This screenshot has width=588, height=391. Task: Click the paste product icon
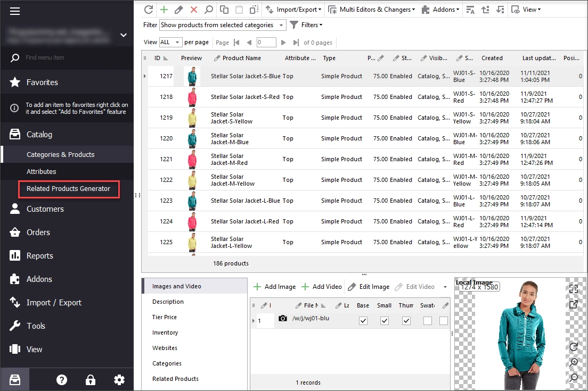[239, 10]
